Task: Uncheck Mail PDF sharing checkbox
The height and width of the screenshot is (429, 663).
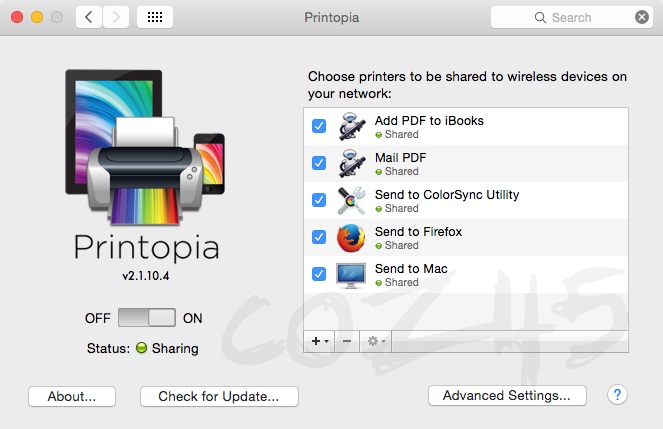Action: click(x=319, y=163)
